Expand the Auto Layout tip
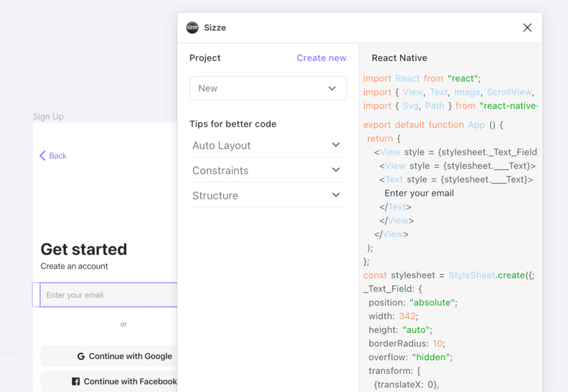 tap(268, 145)
